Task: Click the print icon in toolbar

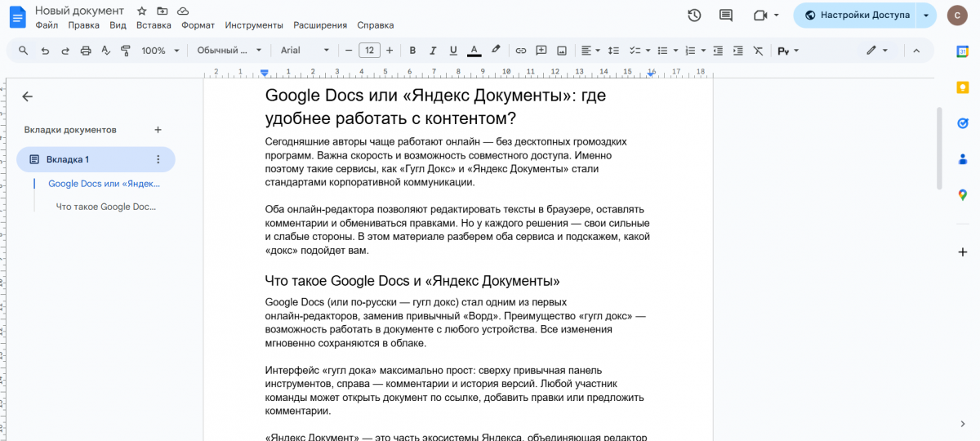Action: tap(86, 51)
